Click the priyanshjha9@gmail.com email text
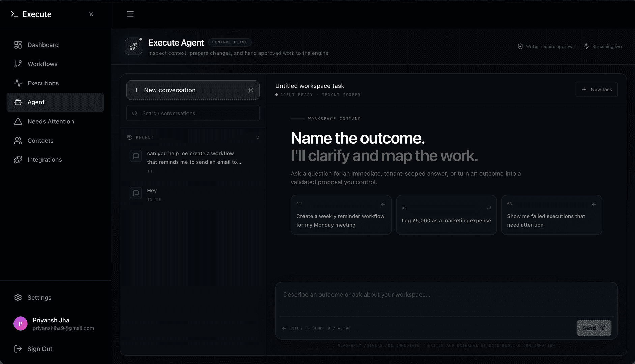The height and width of the screenshot is (364, 635). coord(63,328)
